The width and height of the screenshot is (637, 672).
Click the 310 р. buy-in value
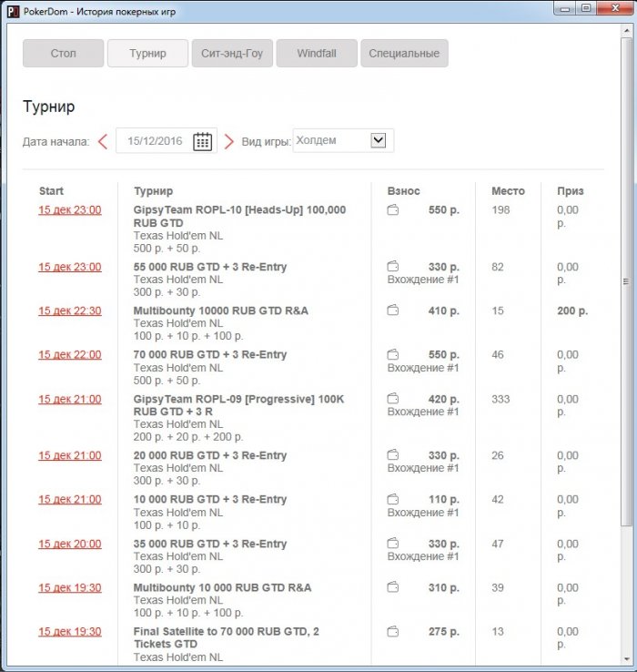click(444, 588)
